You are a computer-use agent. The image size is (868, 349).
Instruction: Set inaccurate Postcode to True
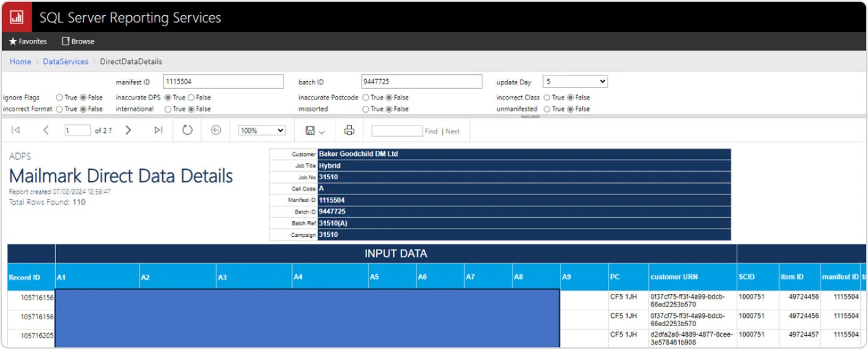pos(366,98)
